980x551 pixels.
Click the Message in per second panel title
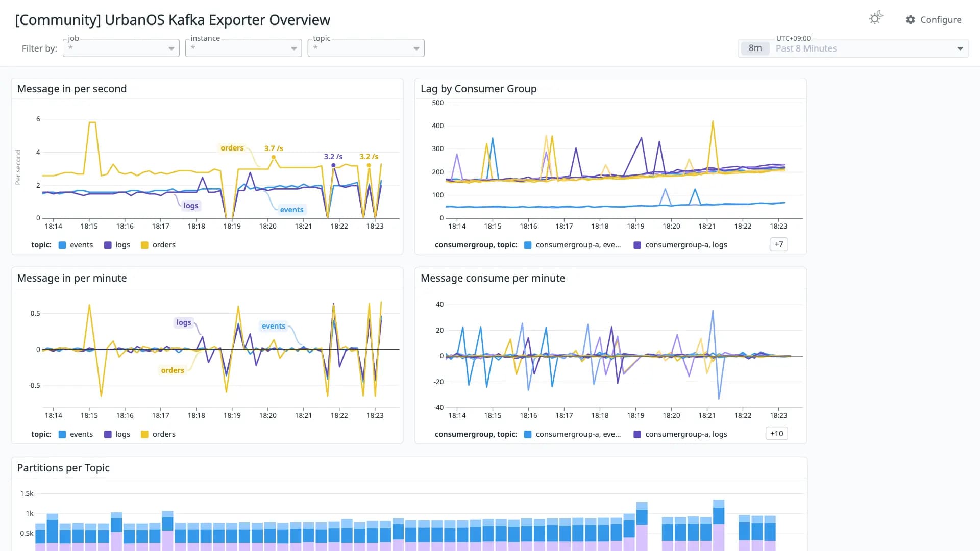[72, 89]
